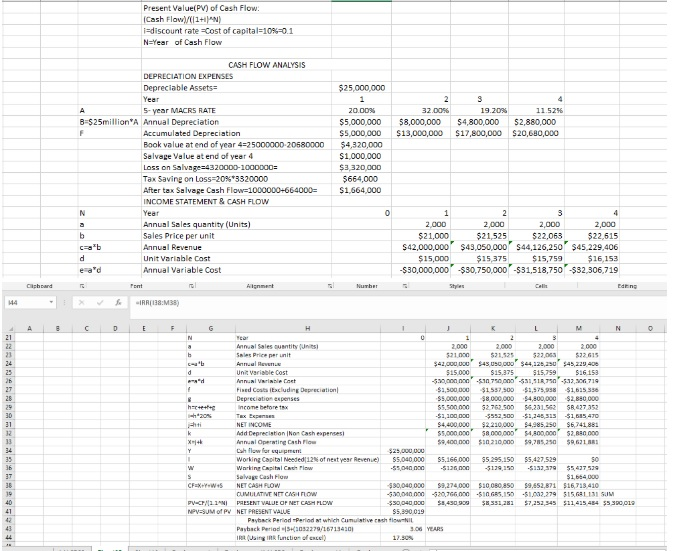Select row header 31
673x551 pixels.
[9, 425]
